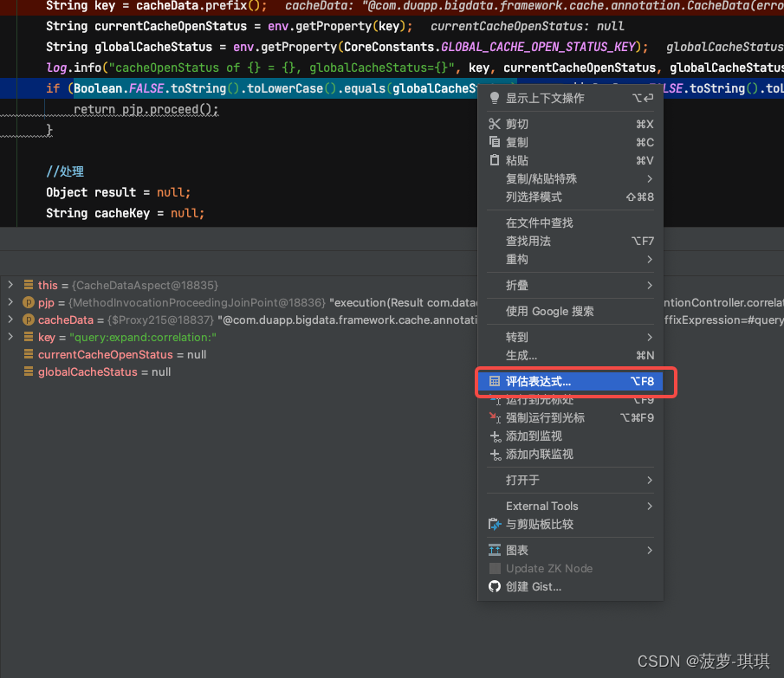Click the parameter icon beside cacheData variable
The width and height of the screenshot is (784, 678).
tap(29, 320)
